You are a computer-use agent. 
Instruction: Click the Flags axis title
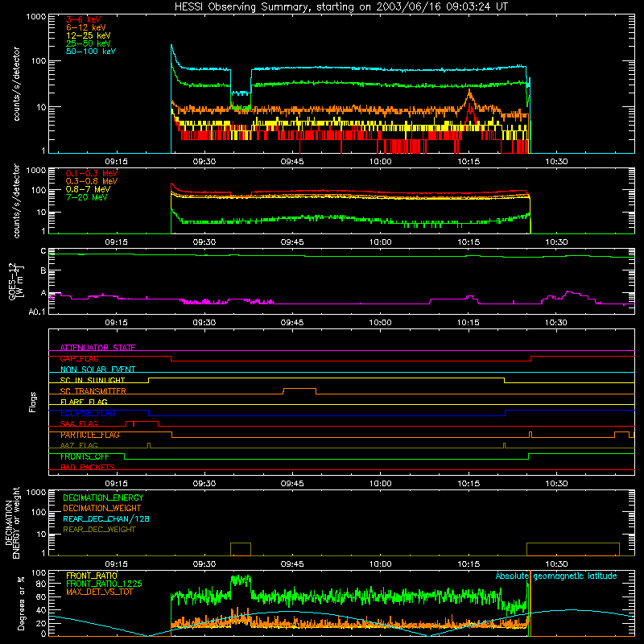coord(33,402)
